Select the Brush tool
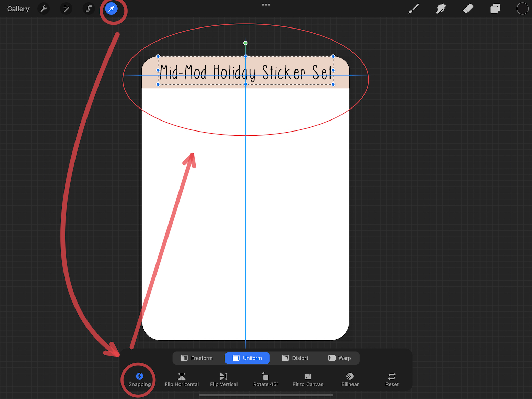 tap(413, 9)
